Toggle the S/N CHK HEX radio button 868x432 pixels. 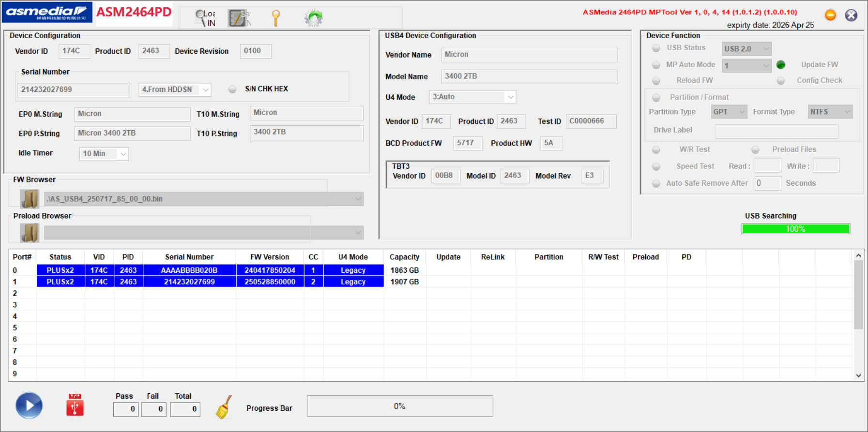[x=232, y=89]
